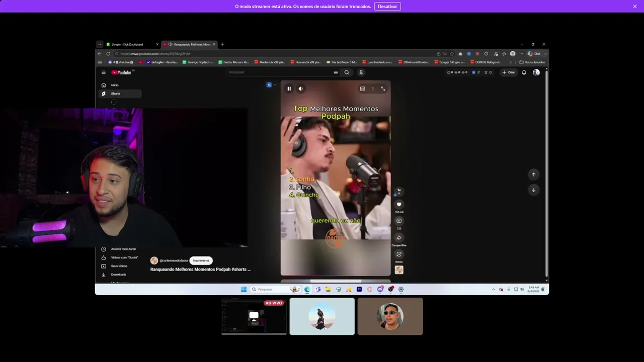Open Seus vídeos in the sidebar

pyautogui.click(x=120, y=266)
